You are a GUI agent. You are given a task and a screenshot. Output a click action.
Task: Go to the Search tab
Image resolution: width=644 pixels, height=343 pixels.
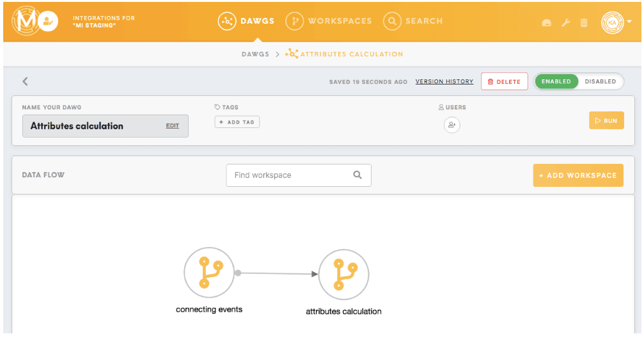(413, 21)
